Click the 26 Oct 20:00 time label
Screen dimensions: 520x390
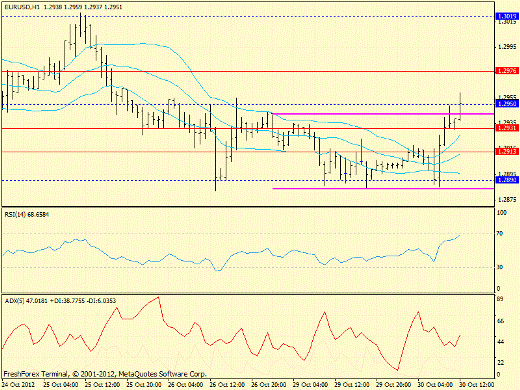point(269,385)
